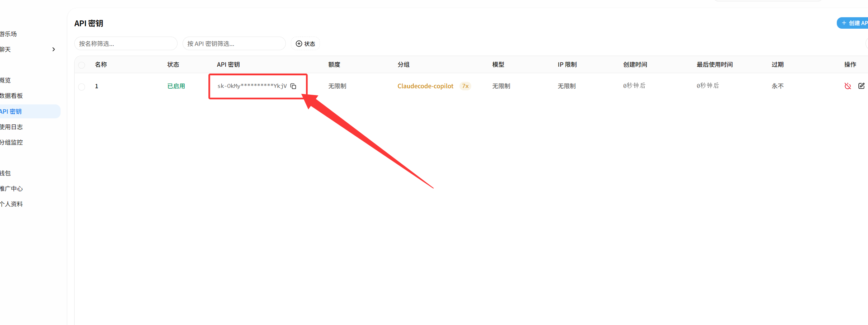Focus the 按名称筛选 input field
Viewport: 868px width, 325px height.
click(126, 43)
